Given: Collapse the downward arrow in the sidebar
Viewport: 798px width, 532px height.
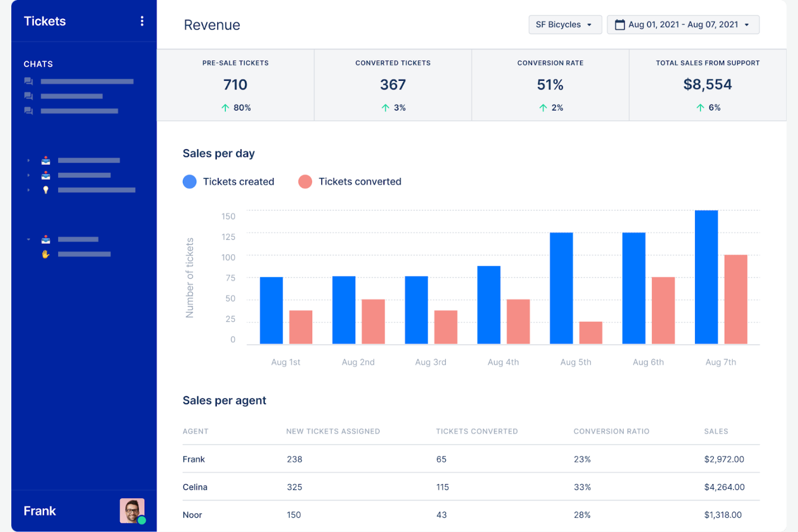Looking at the screenshot, I should coord(29,239).
